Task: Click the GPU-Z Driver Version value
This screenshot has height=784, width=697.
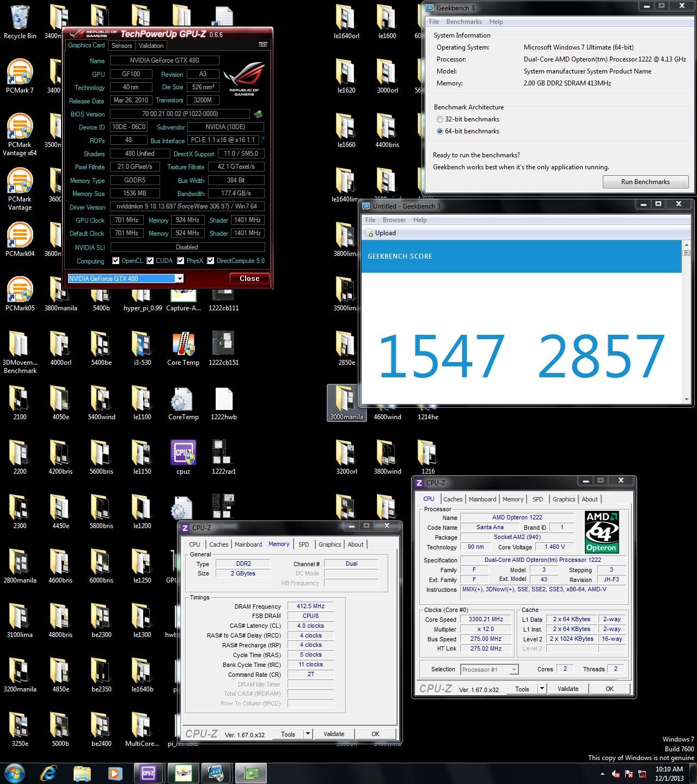Action: [187, 206]
